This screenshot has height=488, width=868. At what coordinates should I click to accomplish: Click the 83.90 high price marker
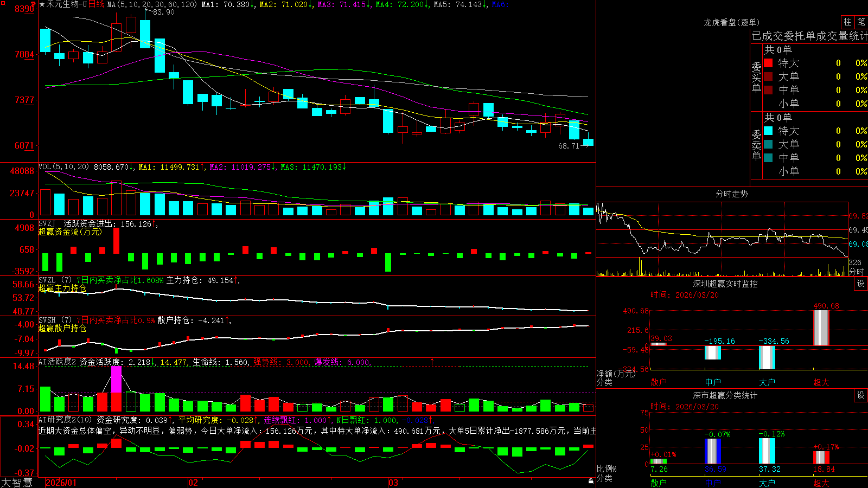164,12
